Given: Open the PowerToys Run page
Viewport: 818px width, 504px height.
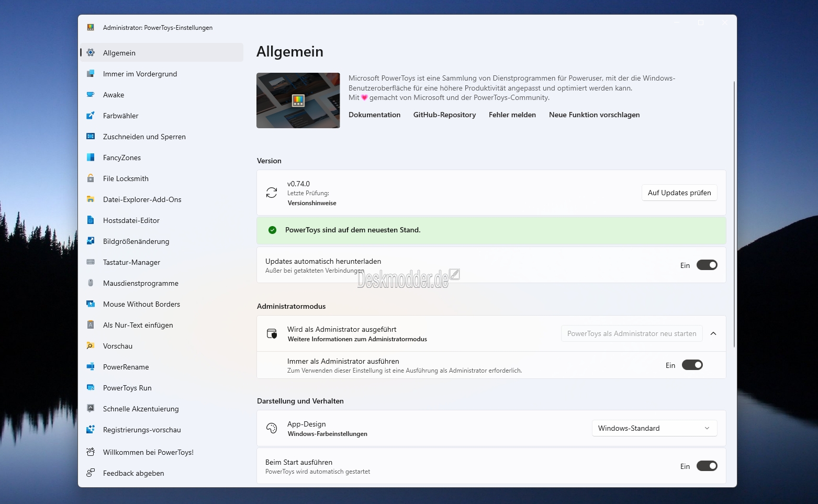Looking at the screenshot, I should (x=162, y=388).
